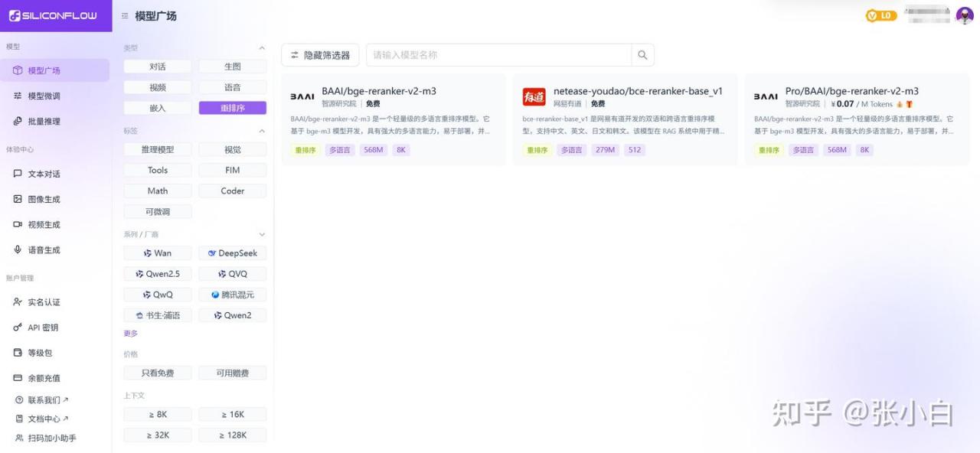
Task: Expand the 系列 / 厂商 filter section
Action: (x=262, y=234)
